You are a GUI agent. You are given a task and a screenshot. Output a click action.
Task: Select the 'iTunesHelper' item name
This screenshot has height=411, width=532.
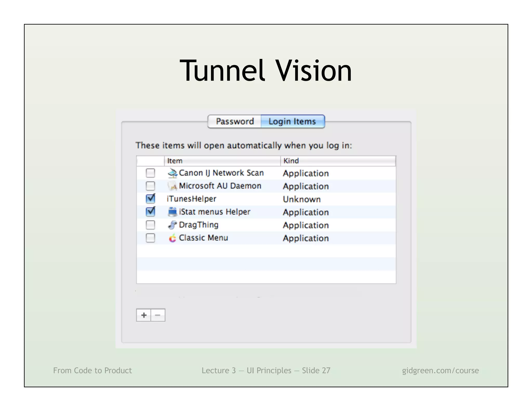point(191,199)
